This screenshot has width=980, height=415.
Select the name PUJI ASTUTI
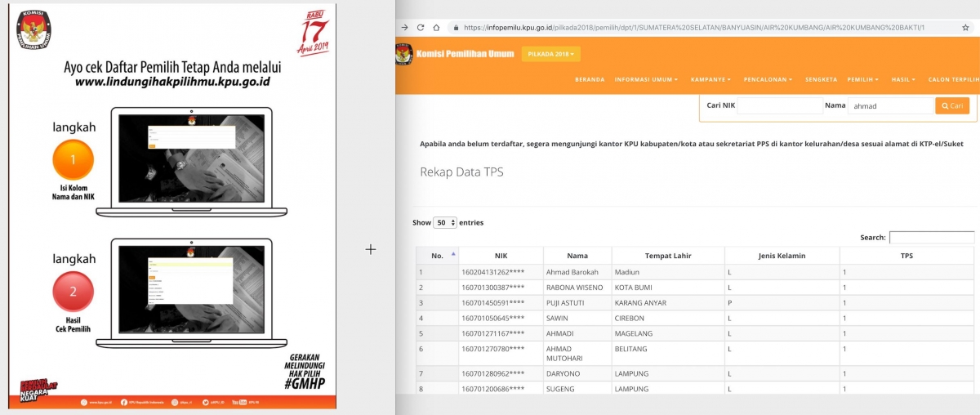[x=565, y=303]
